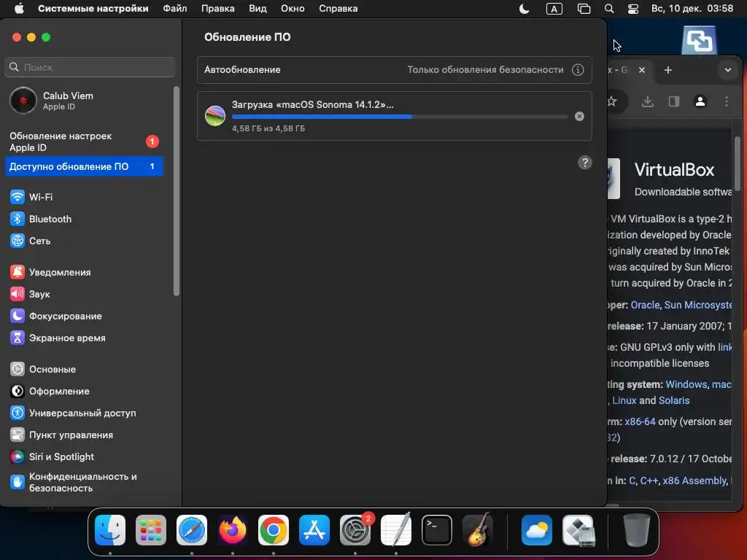Image resolution: width=747 pixels, height=560 pixels.
Task: Open the Окно menu
Action: (293, 9)
